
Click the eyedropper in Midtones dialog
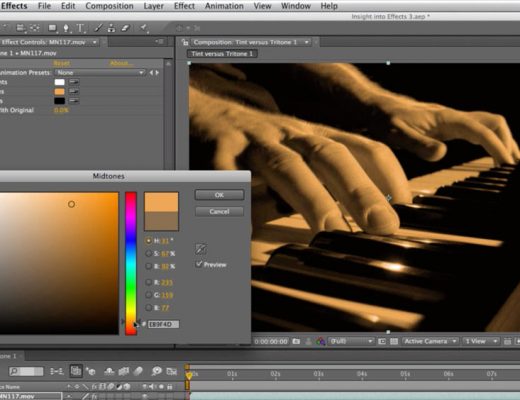point(201,249)
